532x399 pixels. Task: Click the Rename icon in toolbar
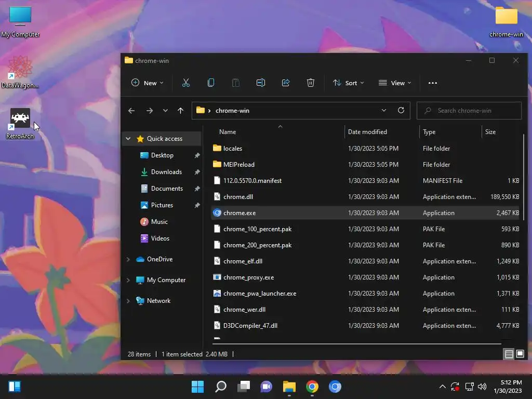(261, 83)
